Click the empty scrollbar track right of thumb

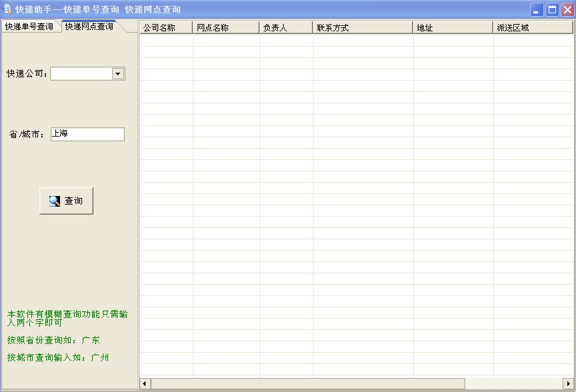(x=513, y=384)
